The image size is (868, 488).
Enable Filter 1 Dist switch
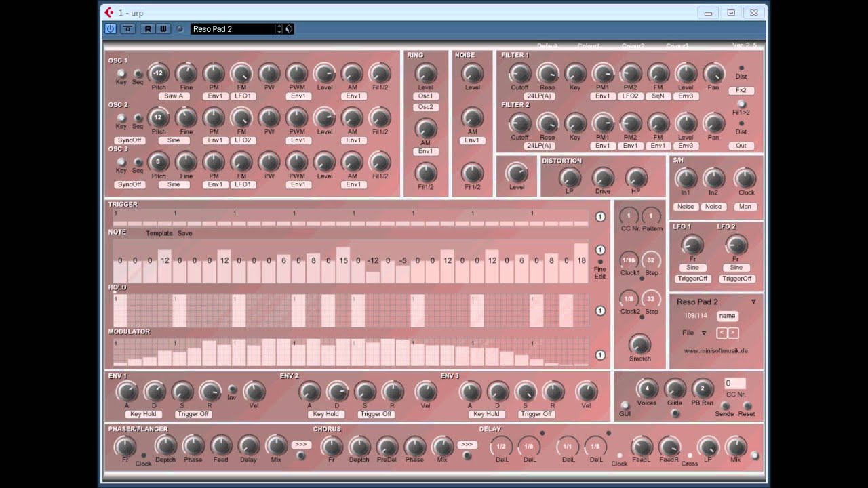pos(741,68)
